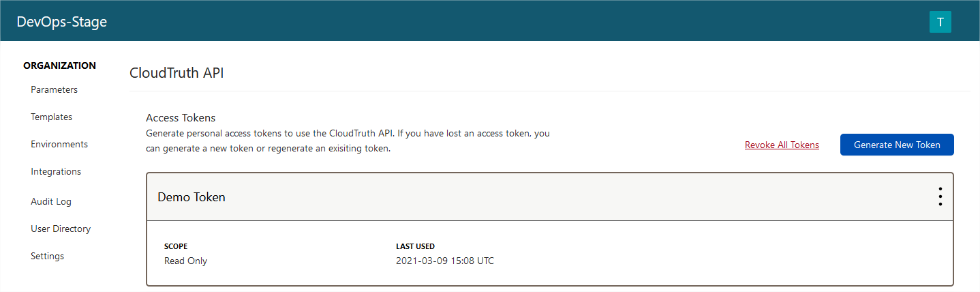Click the Revoke All Tokens link
Screen dimensions: 980x292
pos(782,145)
